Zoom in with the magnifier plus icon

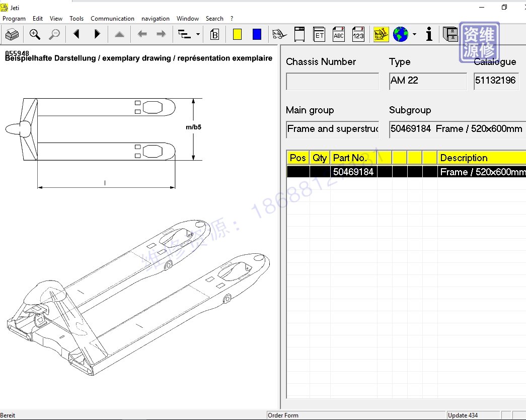click(35, 34)
